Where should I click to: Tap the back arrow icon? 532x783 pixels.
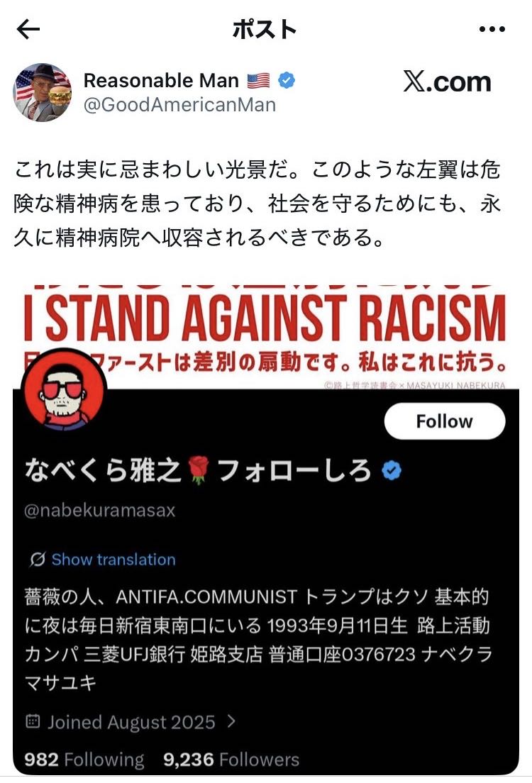(x=28, y=30)
